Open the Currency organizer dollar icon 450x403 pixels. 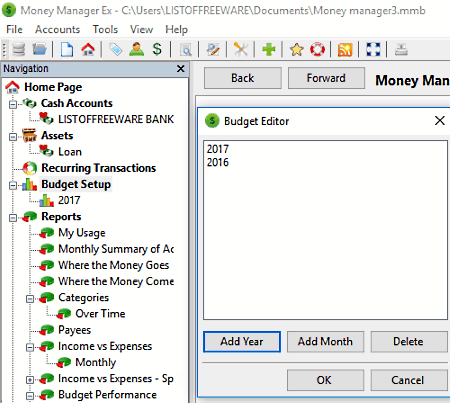[x=157, y=49]
